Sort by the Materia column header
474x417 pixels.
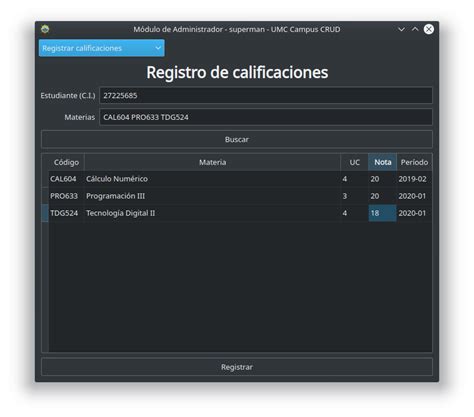point(212,162)
